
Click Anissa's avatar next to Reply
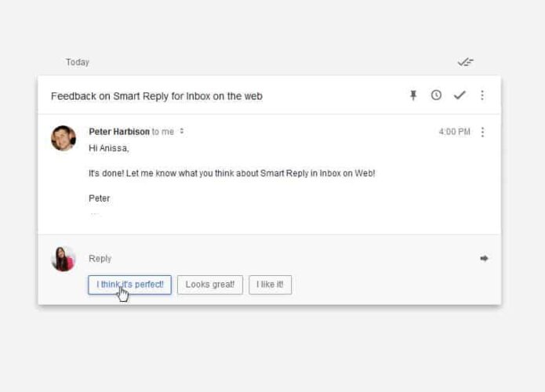pyautogui.click(x=64, y=259)
